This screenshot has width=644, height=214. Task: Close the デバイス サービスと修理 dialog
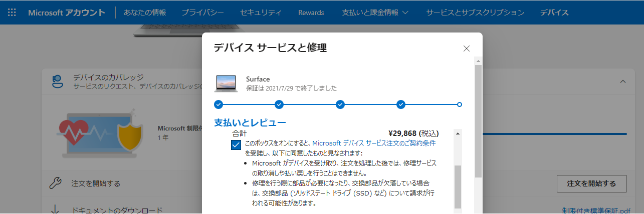pos(467,48)
